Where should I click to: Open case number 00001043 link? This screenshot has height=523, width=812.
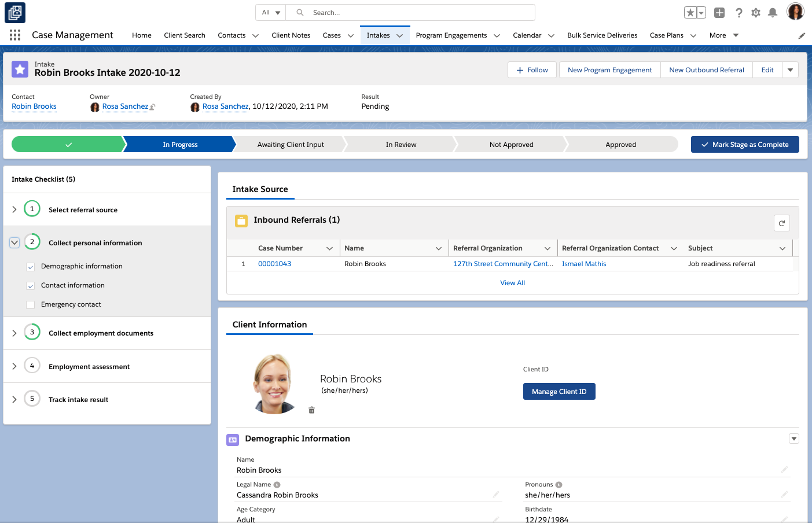click(274, 264)
